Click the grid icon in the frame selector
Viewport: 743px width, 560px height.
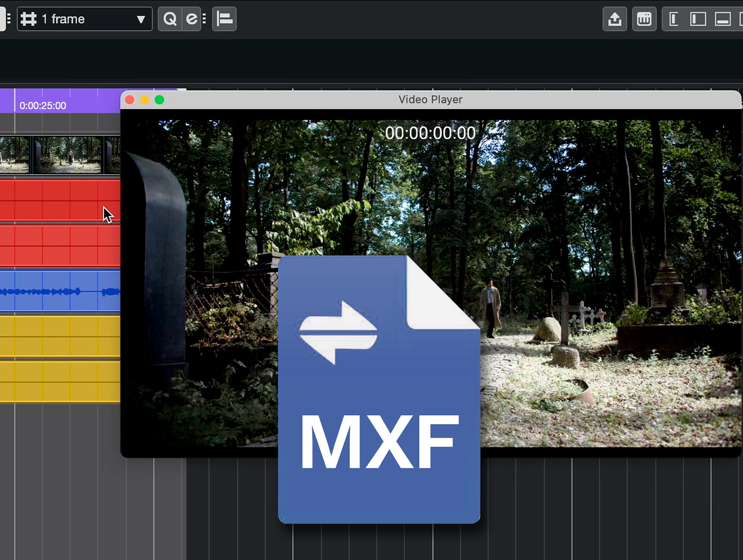point(29,19)
